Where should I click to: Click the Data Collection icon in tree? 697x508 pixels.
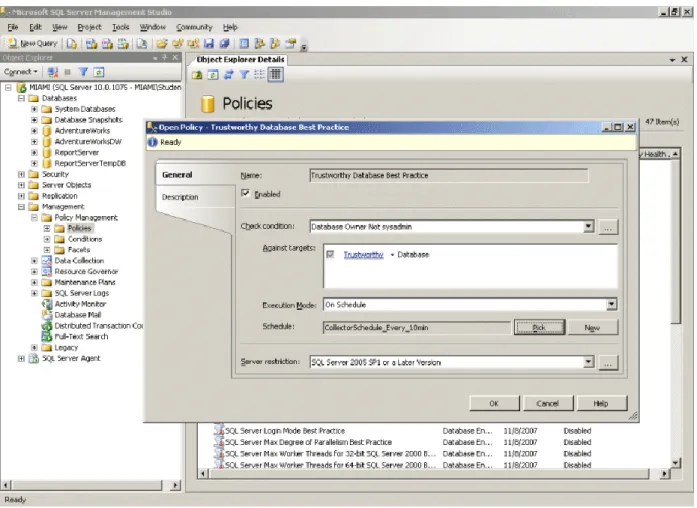tap(47, 260)
